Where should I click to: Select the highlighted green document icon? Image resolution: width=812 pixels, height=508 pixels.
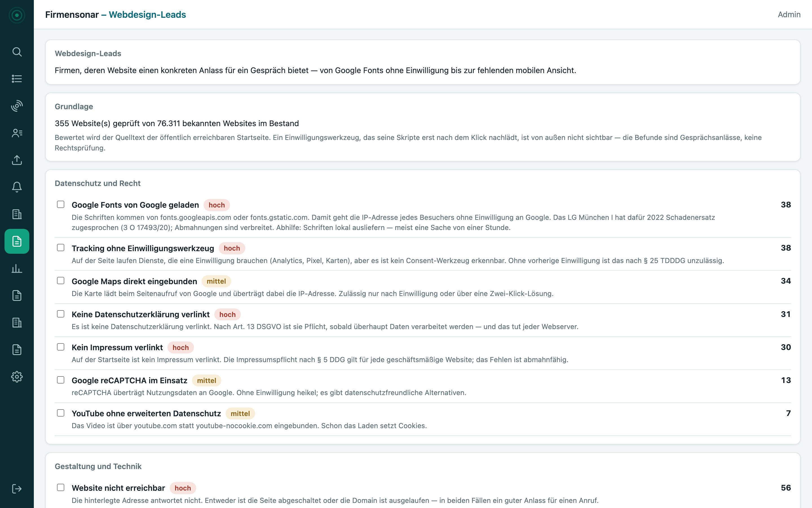tap(17, 241)
